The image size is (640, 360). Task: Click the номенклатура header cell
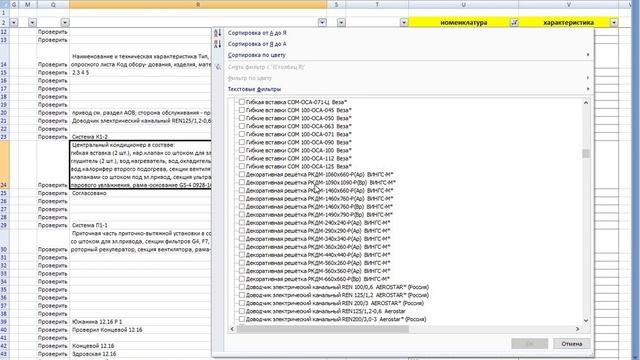(463, 23)
